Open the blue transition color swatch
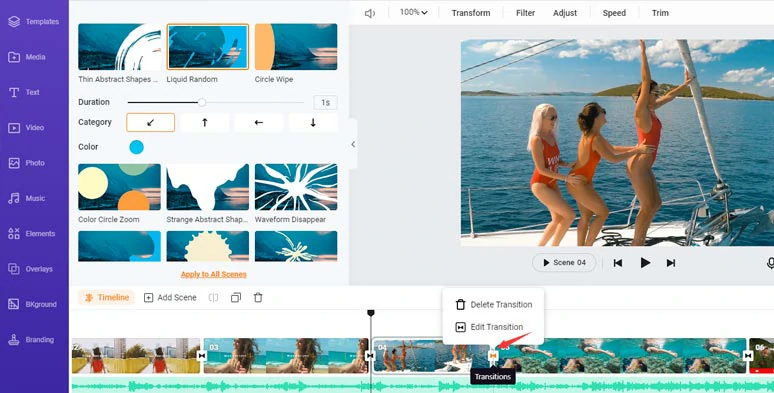The image size is (774, 393). coord(137,147)
